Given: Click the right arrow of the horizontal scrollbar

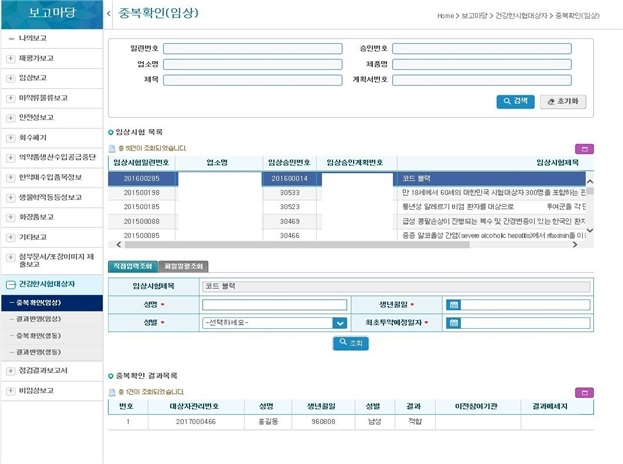Looking at the screenshot, I should [x=575, y=244].
